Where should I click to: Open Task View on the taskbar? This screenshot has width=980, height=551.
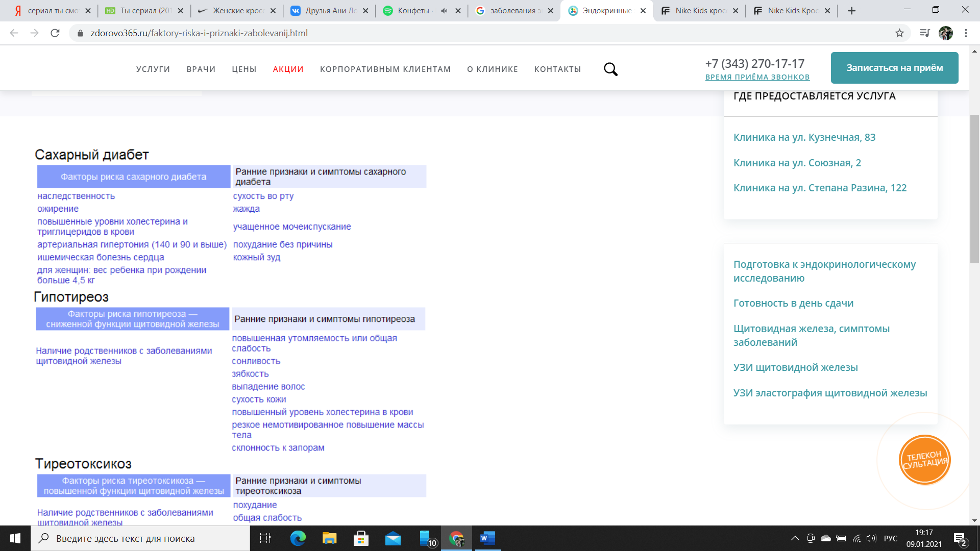[265, 538]
